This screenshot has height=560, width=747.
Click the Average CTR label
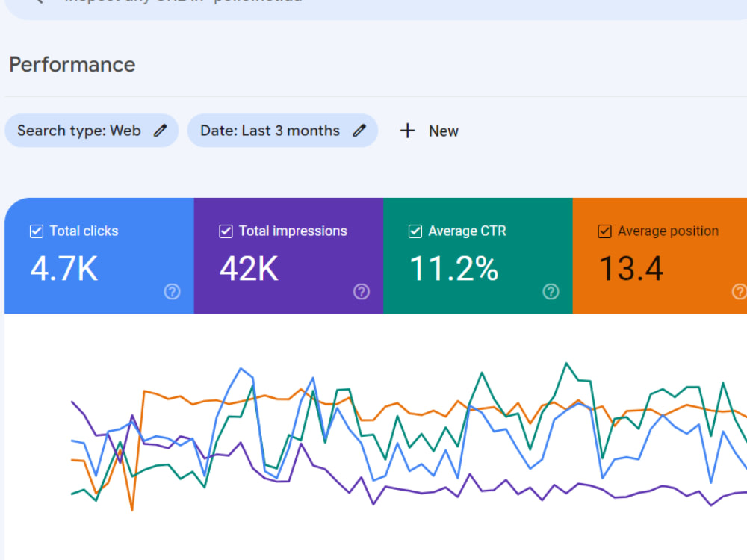coord(468,231)
